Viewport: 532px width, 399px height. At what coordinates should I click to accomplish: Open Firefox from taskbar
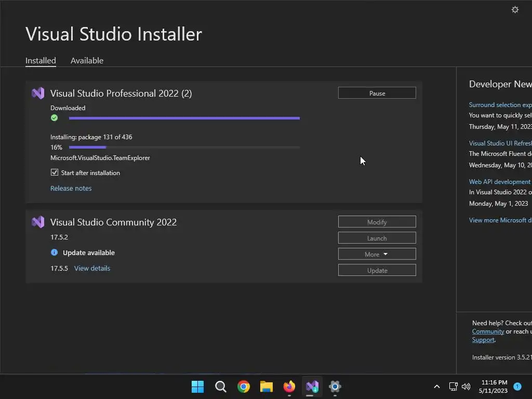pyautogui.click(x=289, y=387)
